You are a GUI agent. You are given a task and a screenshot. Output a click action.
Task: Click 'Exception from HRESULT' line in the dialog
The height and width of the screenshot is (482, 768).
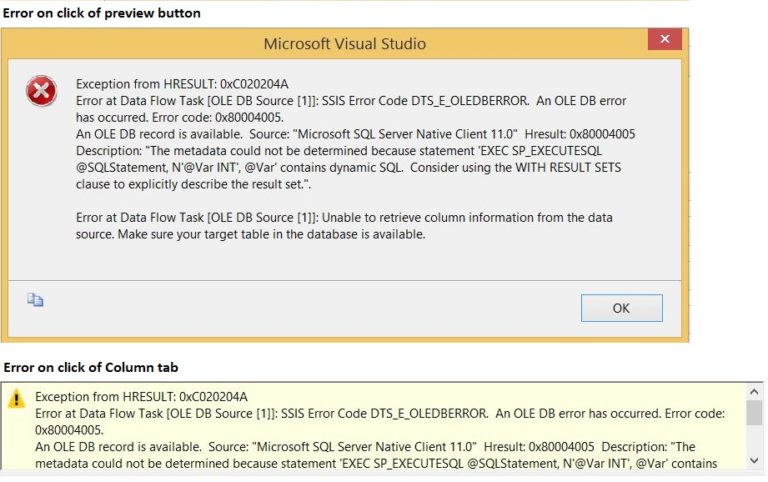tap(182, 84)
